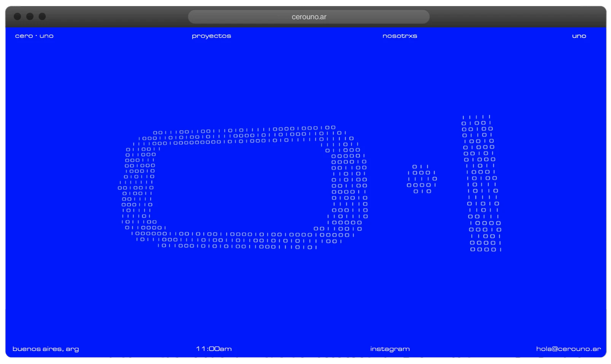611x364 pixels.
Task: Tap the top stroke of the binary zero
Action: click(x=243, y=136)
